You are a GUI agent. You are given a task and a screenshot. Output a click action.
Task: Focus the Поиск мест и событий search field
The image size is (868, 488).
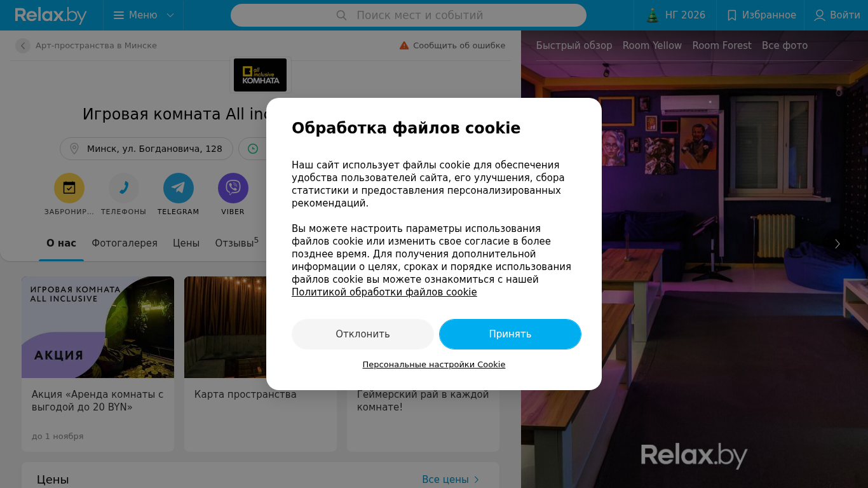(409, 15)
